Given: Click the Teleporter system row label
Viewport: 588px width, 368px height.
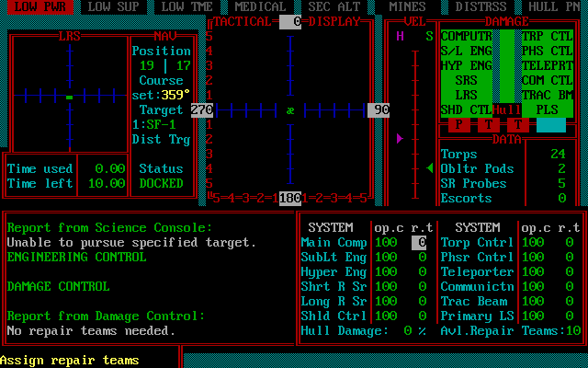Looking at the screenshot, I should [x=477, y=272].
